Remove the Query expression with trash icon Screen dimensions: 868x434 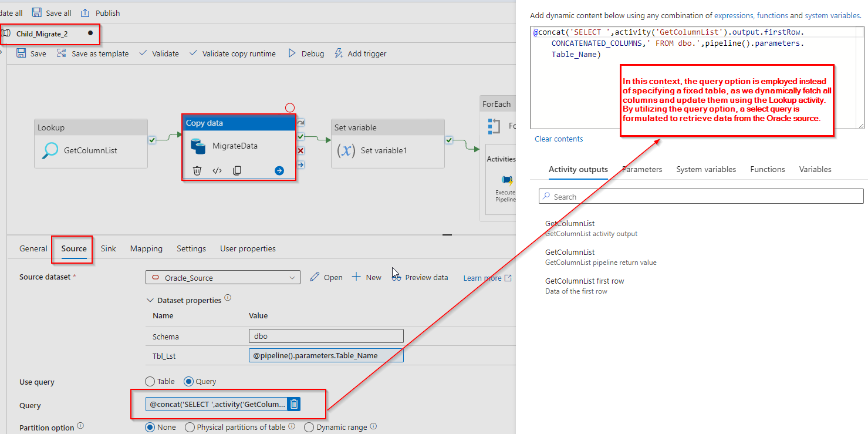click(295, 404)
